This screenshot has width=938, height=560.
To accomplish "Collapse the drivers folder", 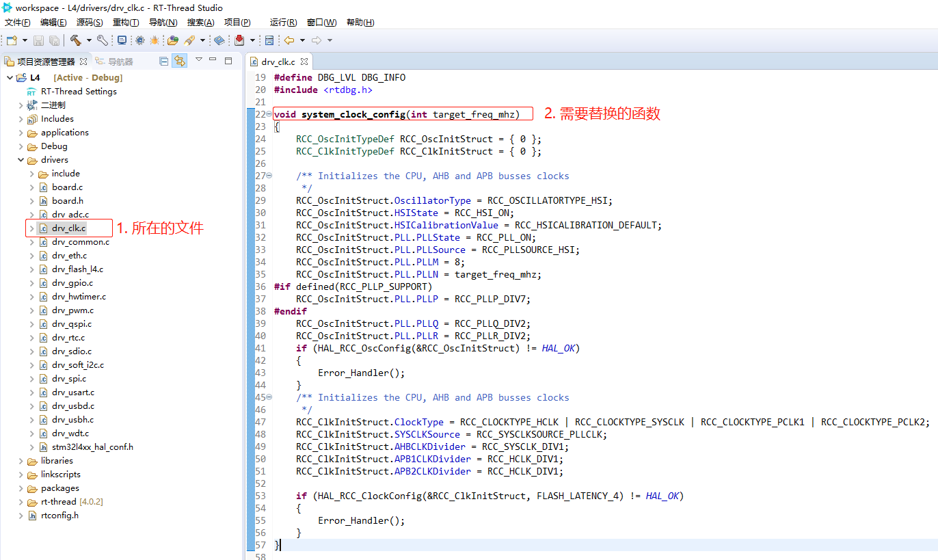I will coord(21,160).
